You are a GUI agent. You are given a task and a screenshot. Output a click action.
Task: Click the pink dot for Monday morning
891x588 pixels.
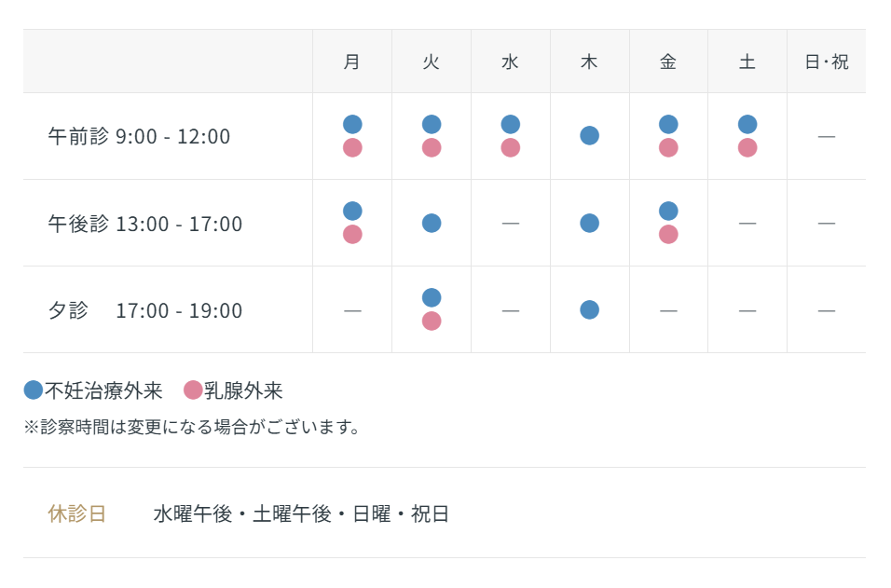(x=352, y=147)
